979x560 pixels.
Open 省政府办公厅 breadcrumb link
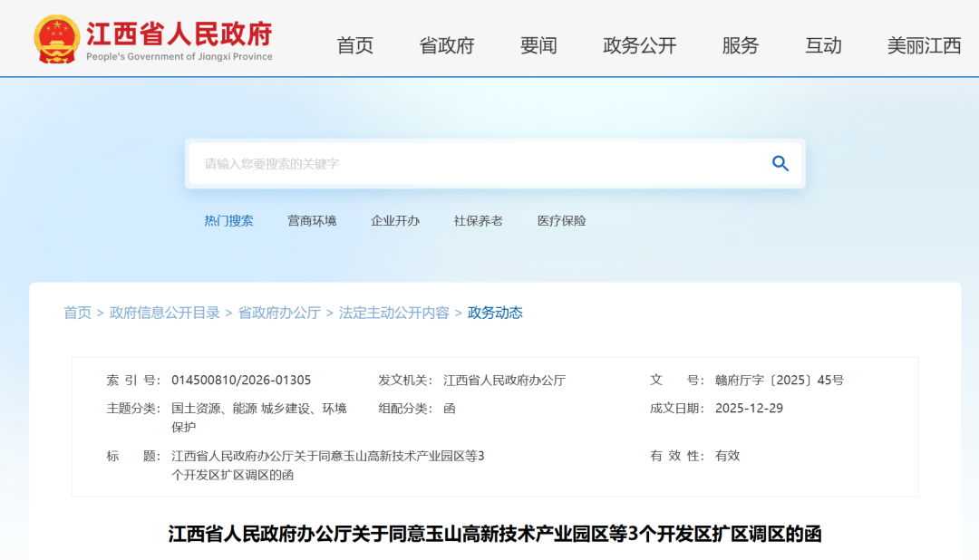click(279, 313)
